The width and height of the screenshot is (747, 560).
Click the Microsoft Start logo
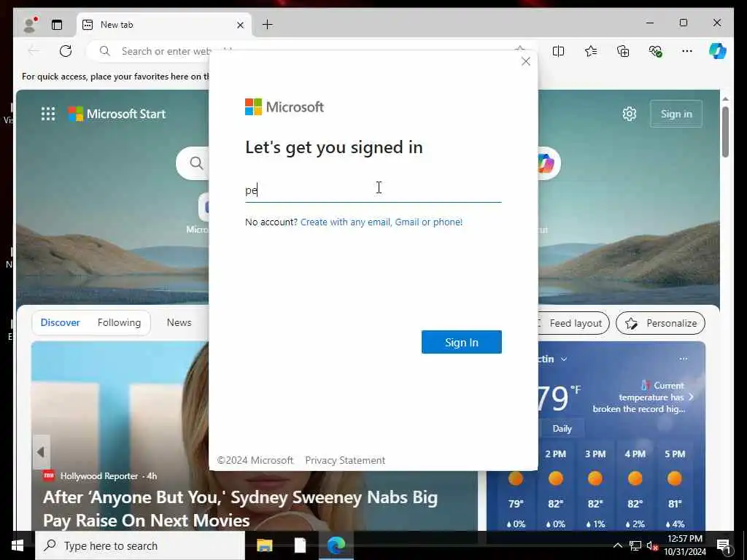(117, 114)
